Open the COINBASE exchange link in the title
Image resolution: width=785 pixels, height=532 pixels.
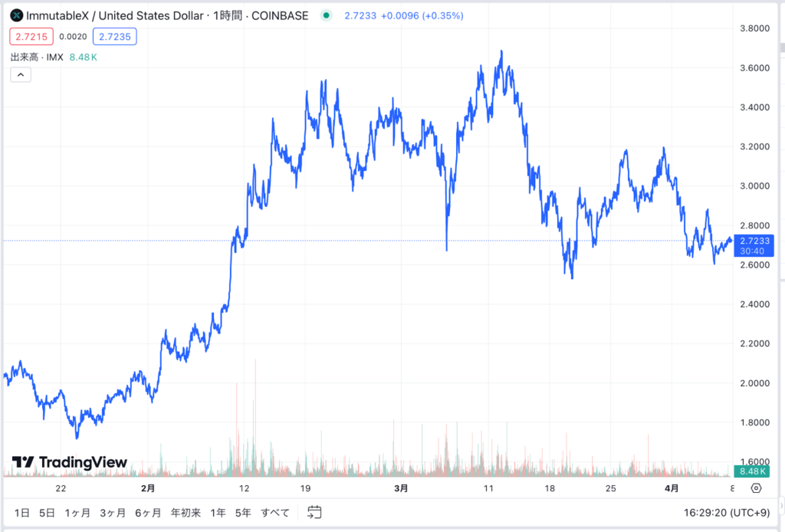pos(280,15)
